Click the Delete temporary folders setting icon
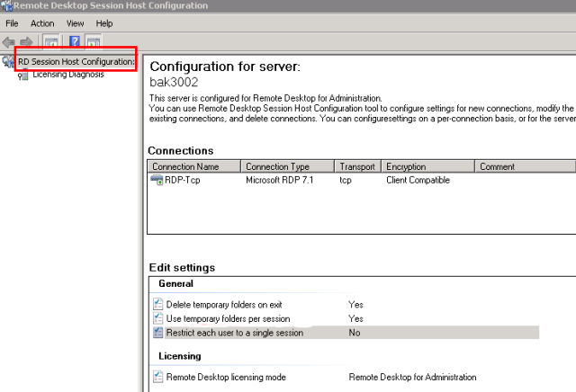The image size is (576, 392). [x=158, y=305]
